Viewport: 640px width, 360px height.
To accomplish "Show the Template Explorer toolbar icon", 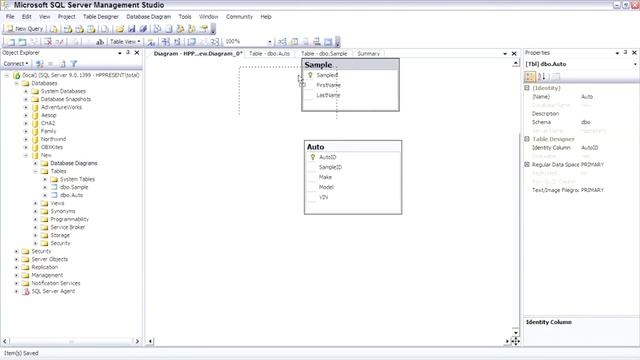I will 192,29.
